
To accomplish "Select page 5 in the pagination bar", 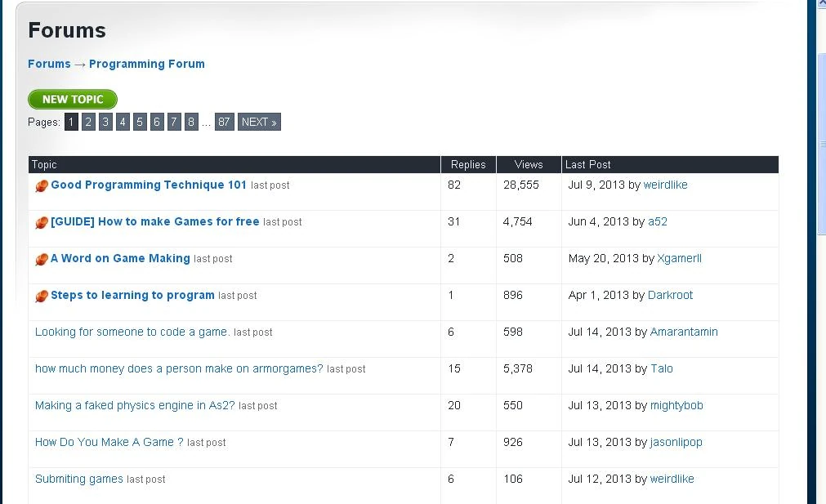I will [140, 121].
